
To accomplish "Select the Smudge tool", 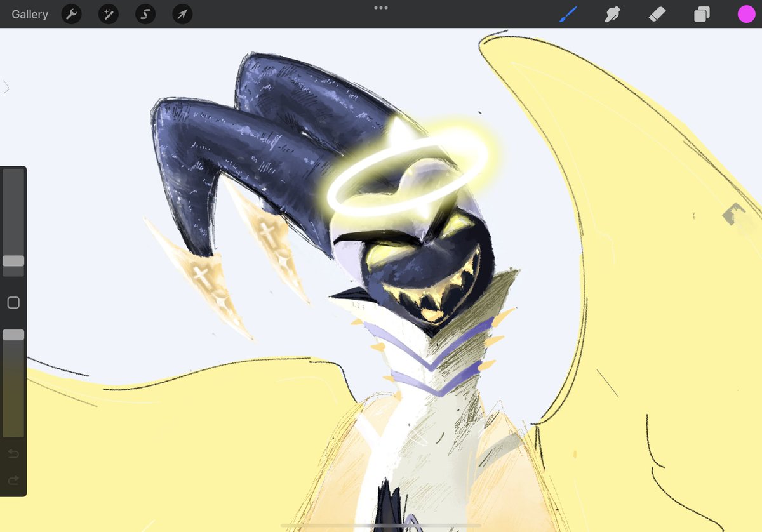I will coord(613,14).
